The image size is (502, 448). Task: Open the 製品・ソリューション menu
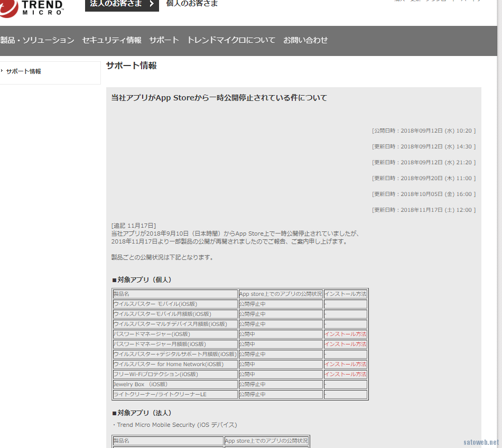tap(37, 40)
